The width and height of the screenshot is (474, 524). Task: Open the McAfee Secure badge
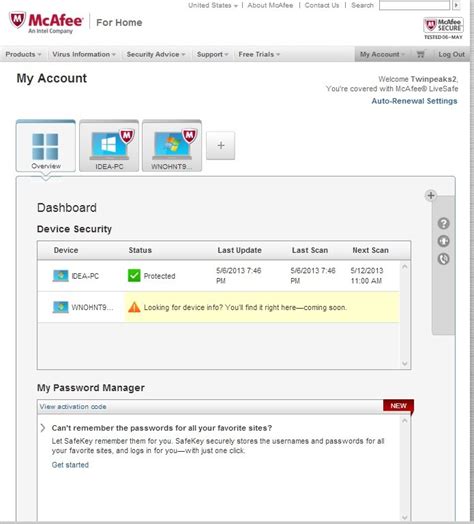(443, 28)
